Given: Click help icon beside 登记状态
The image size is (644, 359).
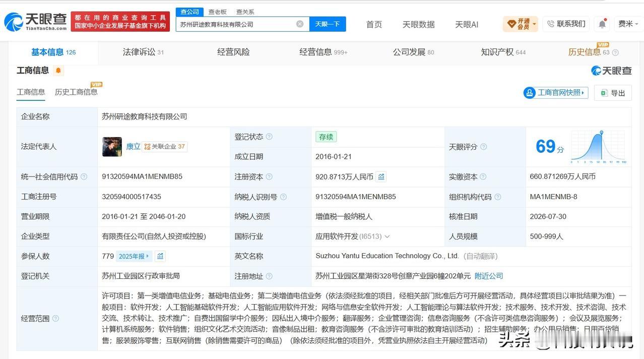Looking at the screenshot, I should click(x=269, y=137).
